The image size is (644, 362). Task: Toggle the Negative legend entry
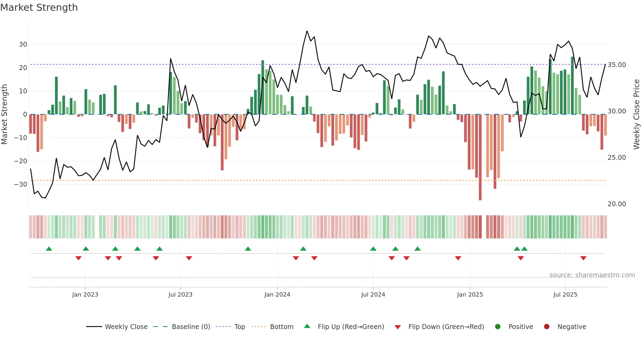click(x=565, y=327)
